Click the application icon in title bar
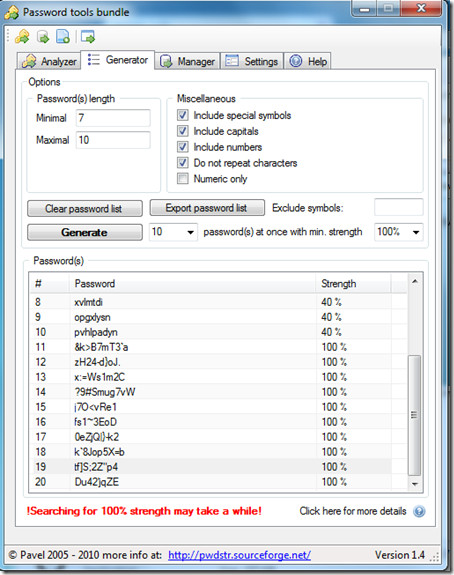Viewport: 454px width, 575px height. (x=12, y=12)
